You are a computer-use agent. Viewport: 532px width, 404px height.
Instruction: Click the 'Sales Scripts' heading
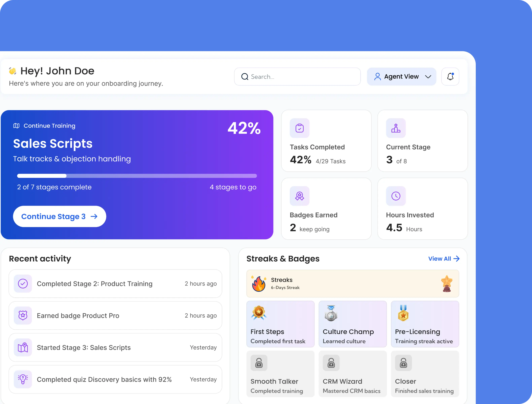tap(53, 144)
